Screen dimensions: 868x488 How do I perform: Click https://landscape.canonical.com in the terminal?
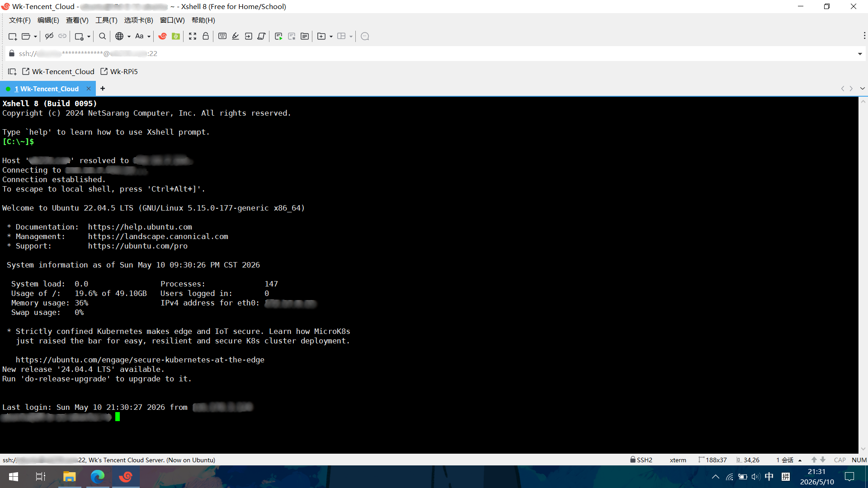158,236
